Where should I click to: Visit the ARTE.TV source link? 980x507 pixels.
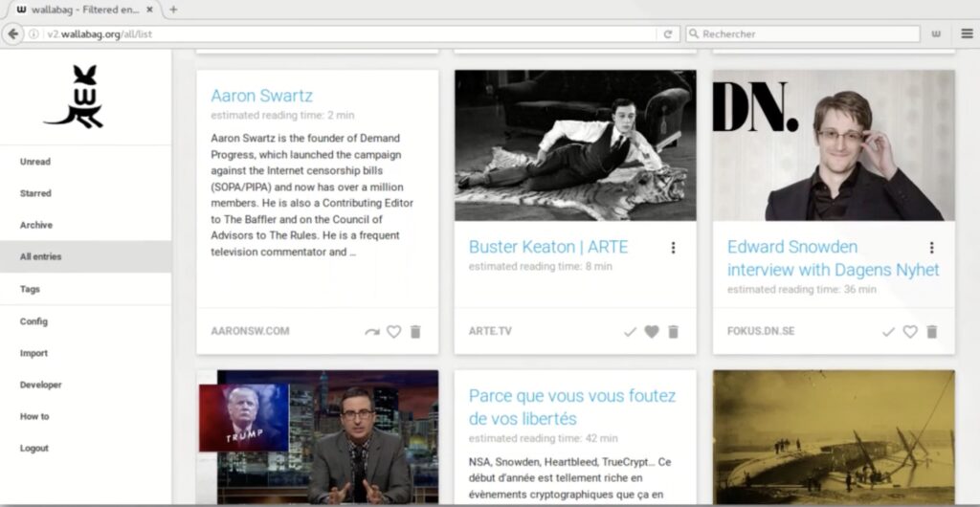[x=490, y=332]
